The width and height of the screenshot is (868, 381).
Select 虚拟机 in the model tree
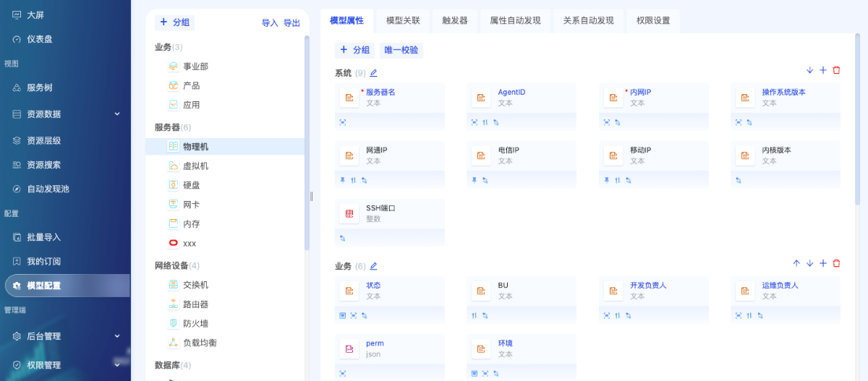click(195, 166)
